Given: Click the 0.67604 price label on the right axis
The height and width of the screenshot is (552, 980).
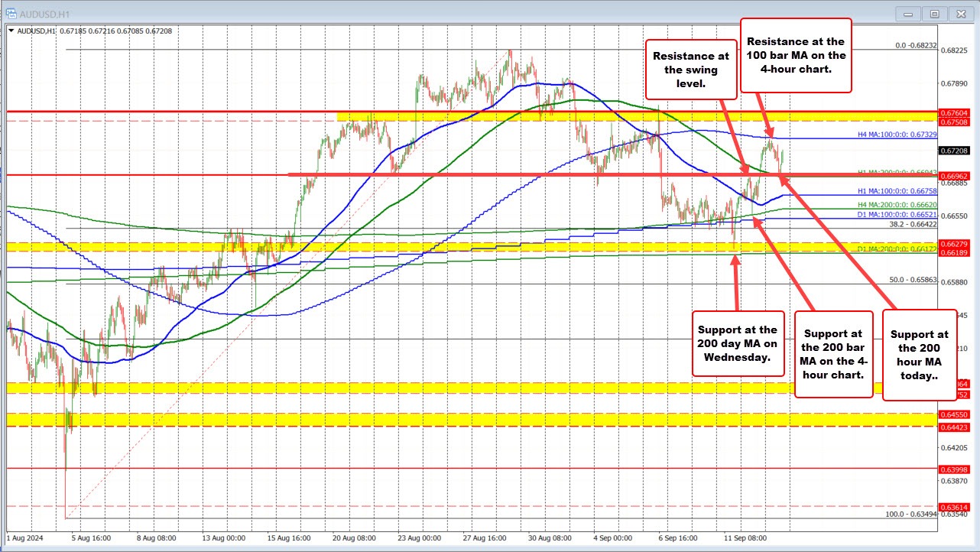Looking at the screenshot, I should tap(956, 112).
